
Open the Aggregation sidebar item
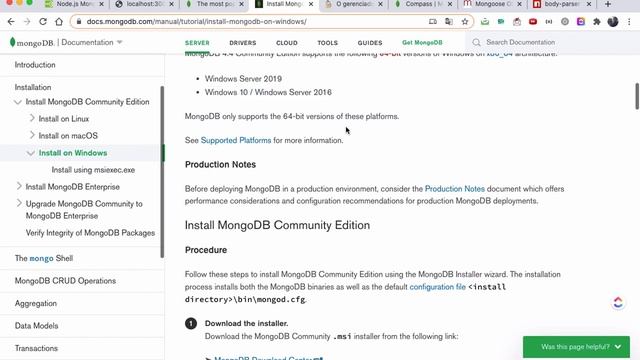click(x=36, y=303)
